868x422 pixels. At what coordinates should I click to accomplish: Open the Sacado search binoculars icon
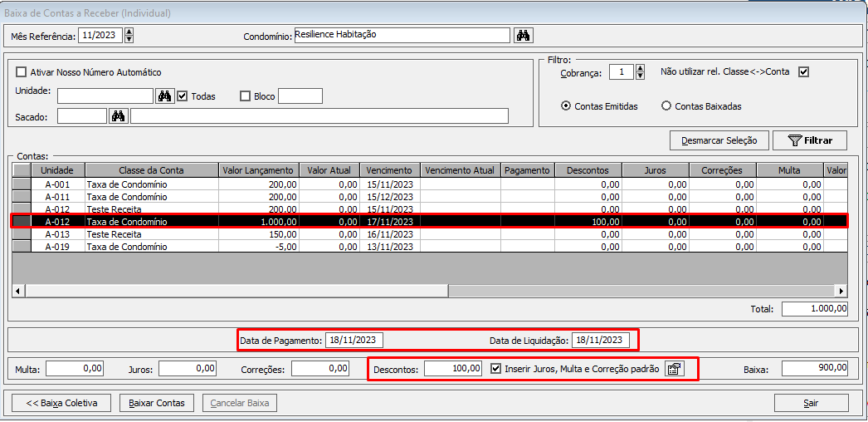[119, 116]
